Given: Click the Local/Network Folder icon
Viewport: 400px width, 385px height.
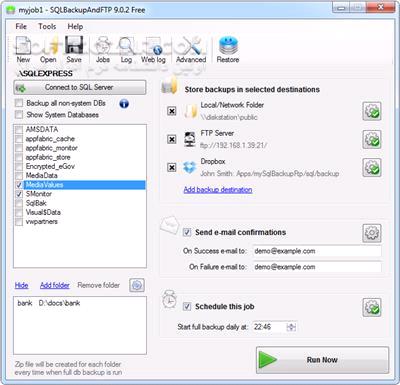Looking at the screenshot, I should pos(190,111).
